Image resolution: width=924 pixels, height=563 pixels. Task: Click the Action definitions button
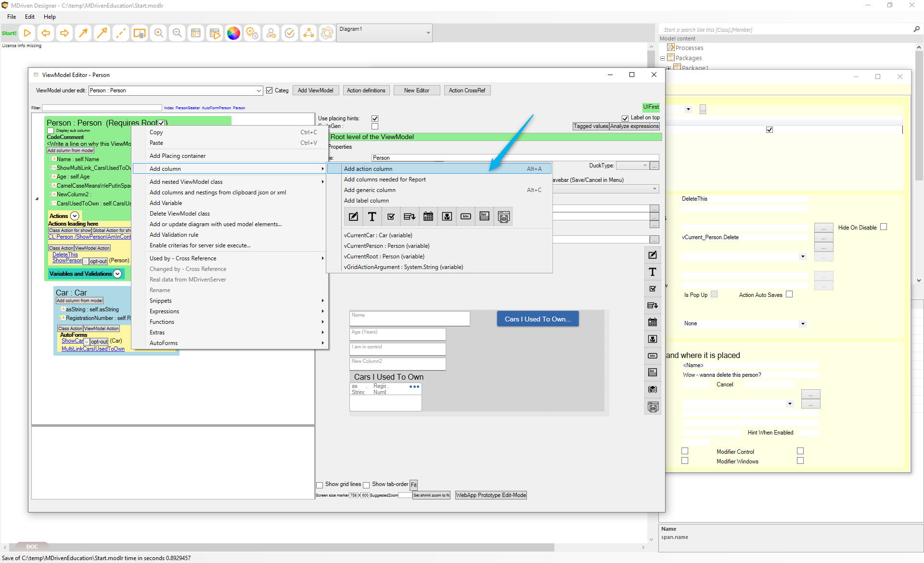point(366,90)
